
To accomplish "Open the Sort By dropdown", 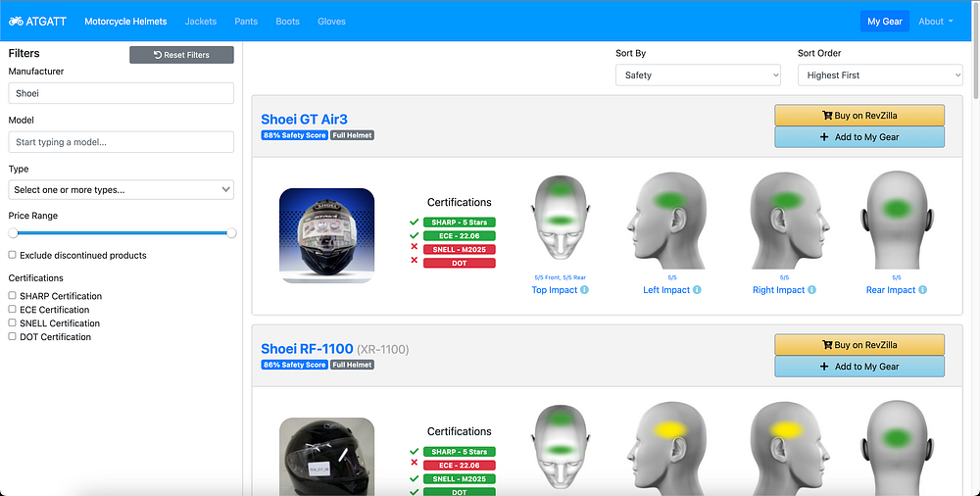I will click(x=698, y=75).
